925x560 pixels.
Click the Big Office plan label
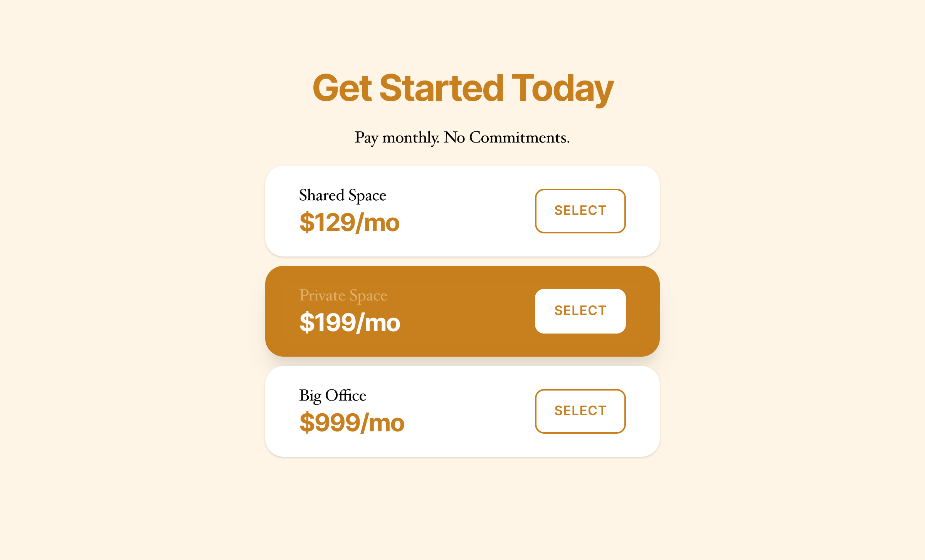[x=332, y=396]
